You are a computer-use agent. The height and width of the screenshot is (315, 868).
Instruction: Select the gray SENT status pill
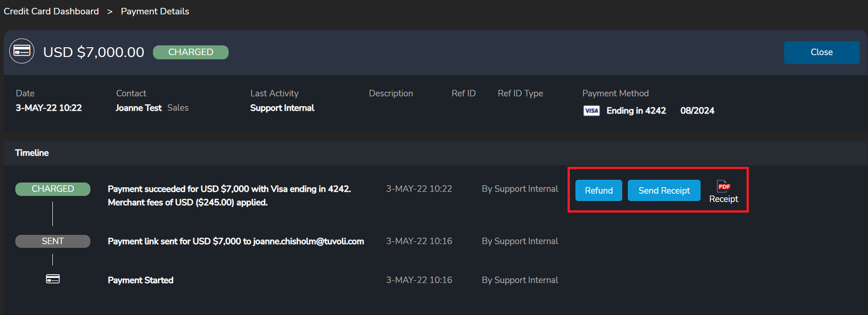click(x=53, y=241)
